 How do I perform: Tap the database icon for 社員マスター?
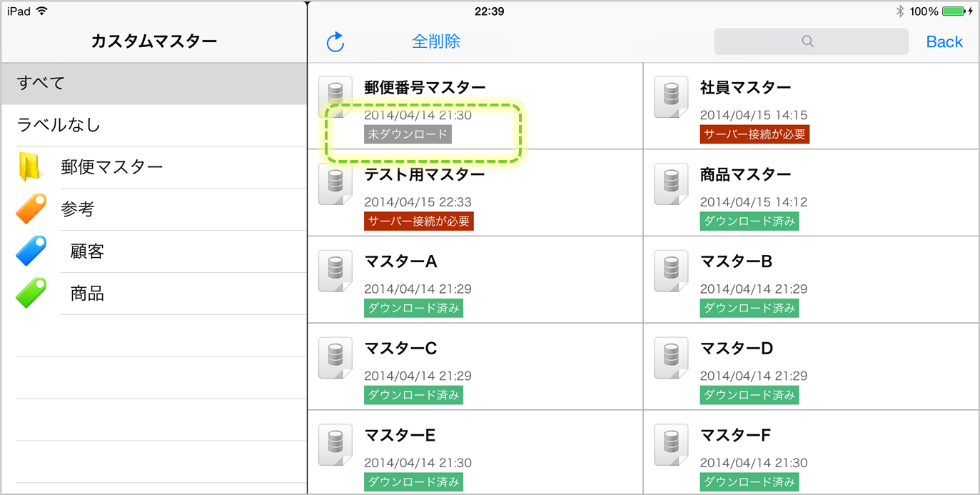coord(671,96)
